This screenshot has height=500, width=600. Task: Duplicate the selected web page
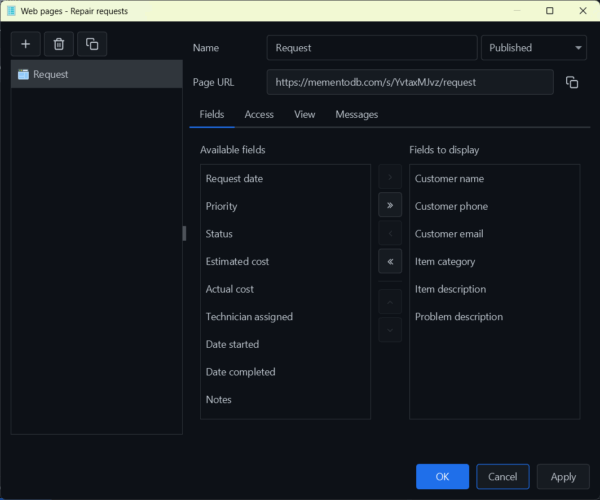point(92,44)
